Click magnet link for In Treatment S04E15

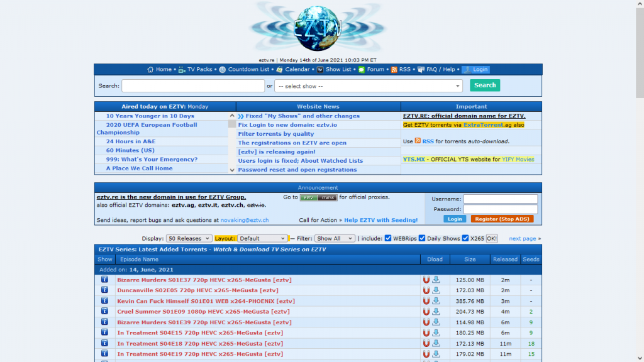click(x=426, y=333)
